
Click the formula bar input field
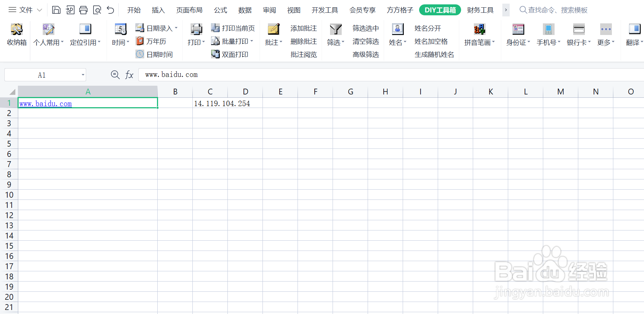tap(391, 75)
